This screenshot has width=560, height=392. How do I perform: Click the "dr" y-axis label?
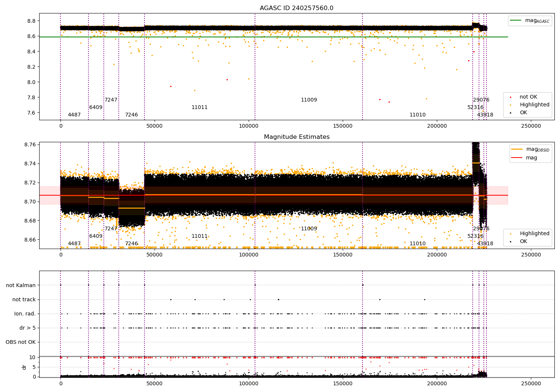click(24, 367)
